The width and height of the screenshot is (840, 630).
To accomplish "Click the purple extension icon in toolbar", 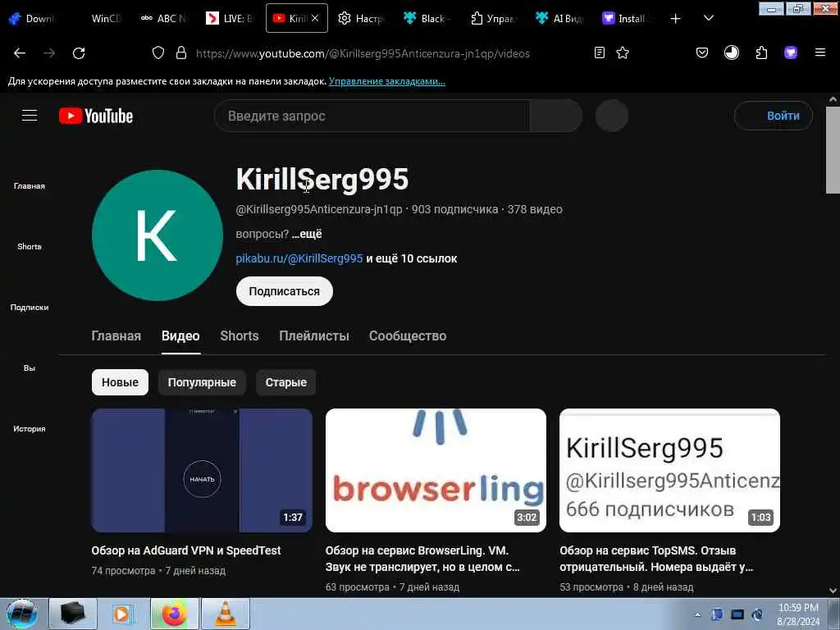I will click(x=791, y=52).
